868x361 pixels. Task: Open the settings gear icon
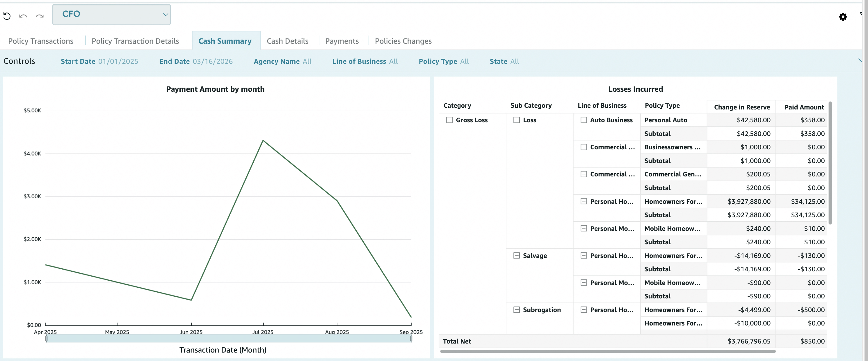click(842, 17)
